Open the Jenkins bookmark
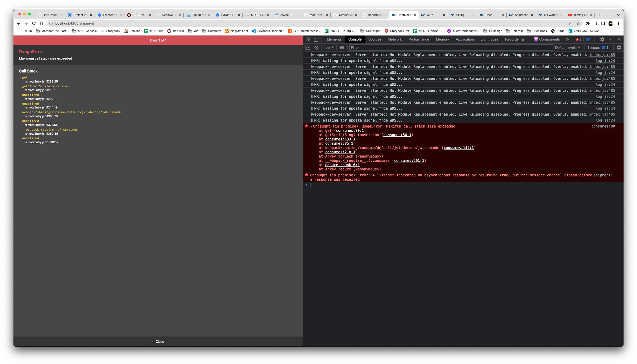Viewport: 637px width, 364px height. pos(132,31)
